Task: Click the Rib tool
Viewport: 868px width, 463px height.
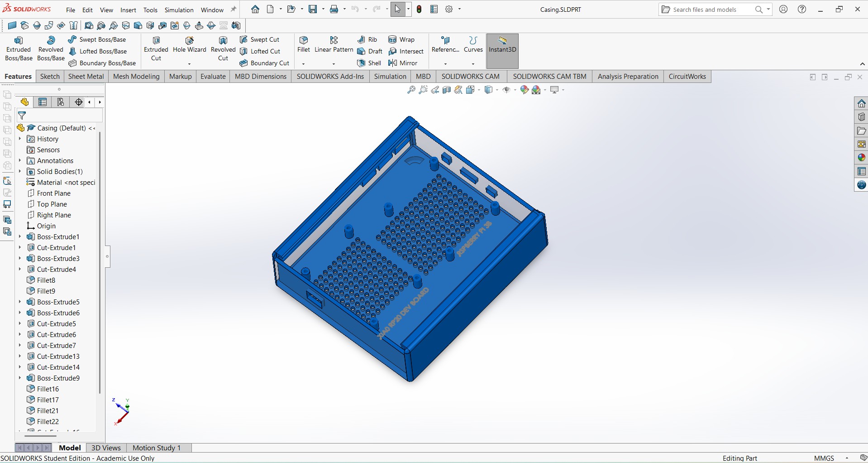Action: [x=367, y=40]
